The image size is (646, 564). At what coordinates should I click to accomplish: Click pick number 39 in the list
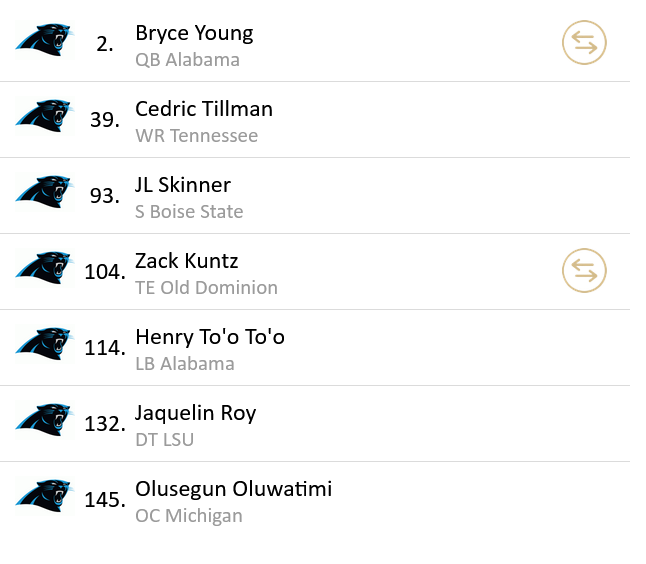pyautogui.click(x=104, y=120)
